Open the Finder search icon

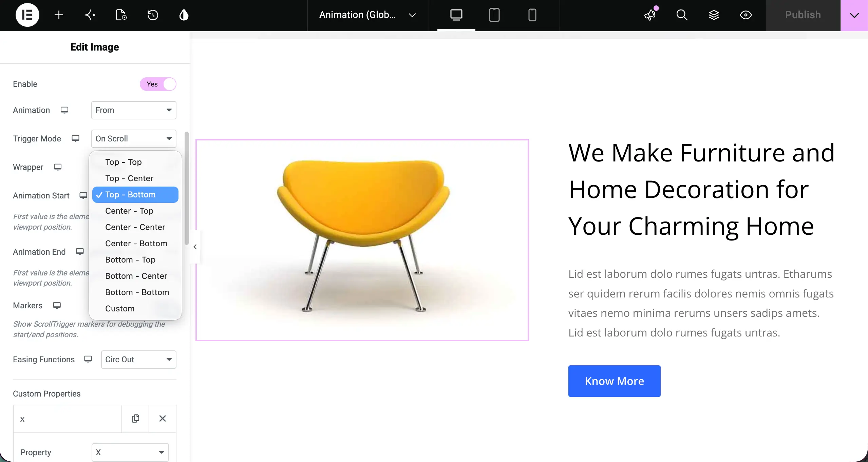pyautogui.click(x=682, y=15)
